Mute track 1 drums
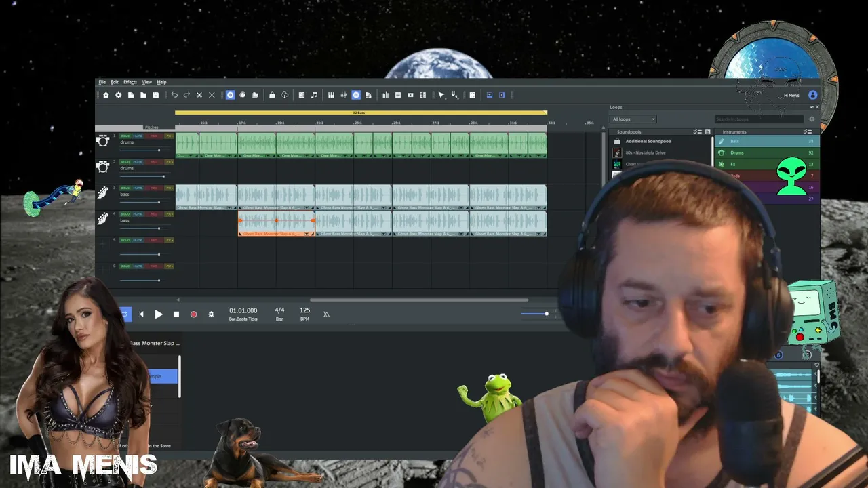 point(138,136)
